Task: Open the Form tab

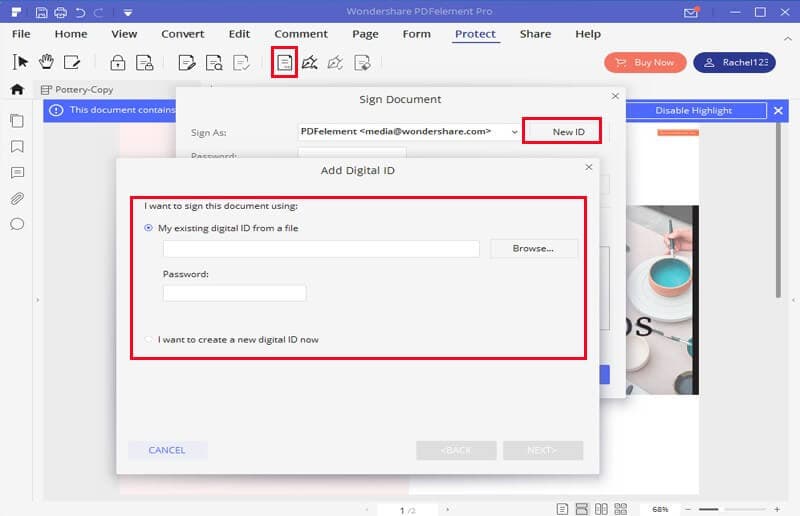Action: pyautogui.click(x=416, y=34)
